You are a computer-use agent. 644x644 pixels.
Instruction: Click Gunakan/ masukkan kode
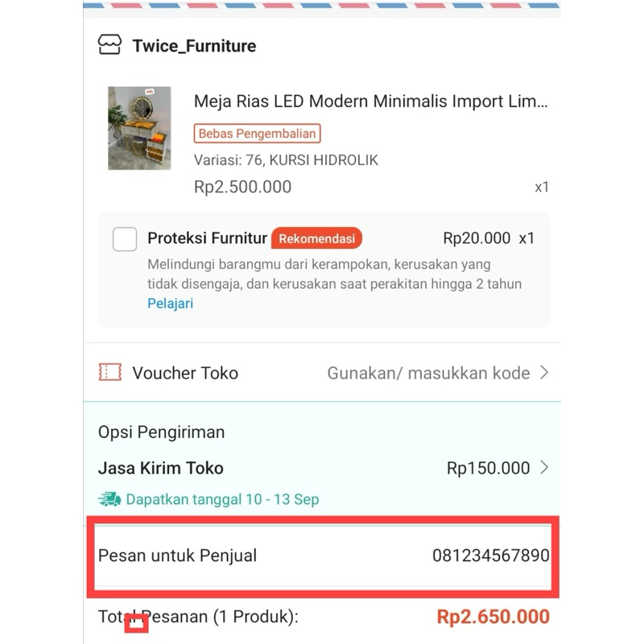pos(428,373)
